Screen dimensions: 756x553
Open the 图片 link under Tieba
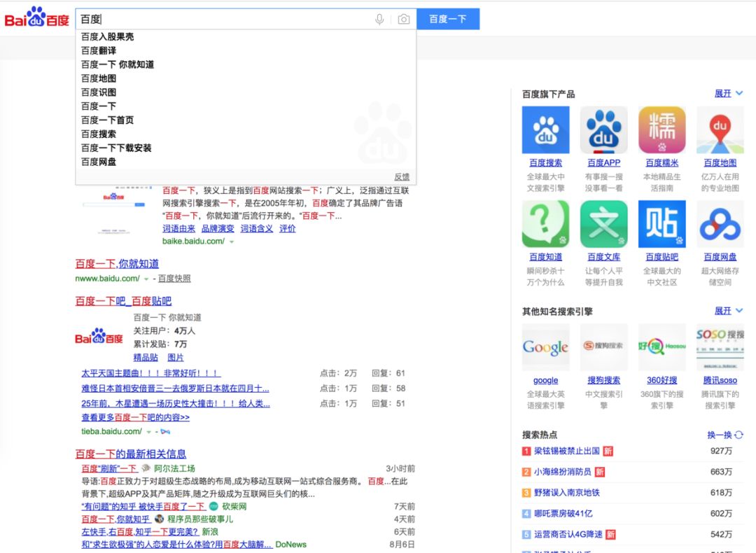[176, 357]
